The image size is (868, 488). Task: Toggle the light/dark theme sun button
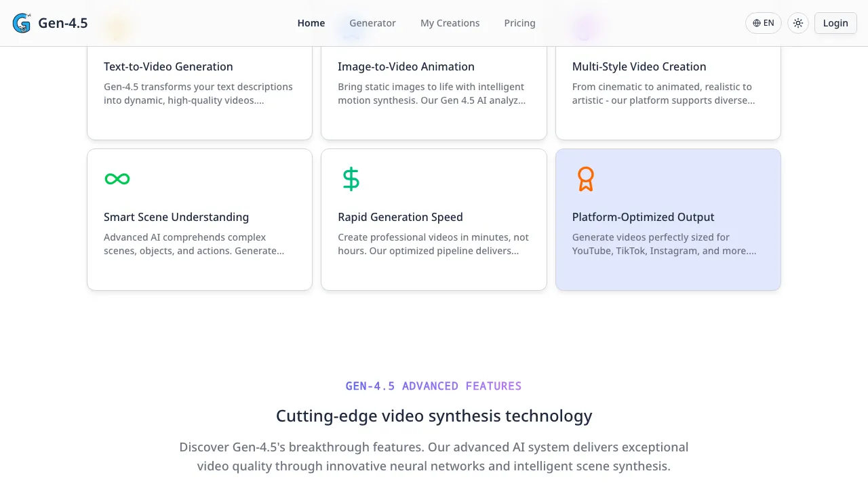coord(798,23)
